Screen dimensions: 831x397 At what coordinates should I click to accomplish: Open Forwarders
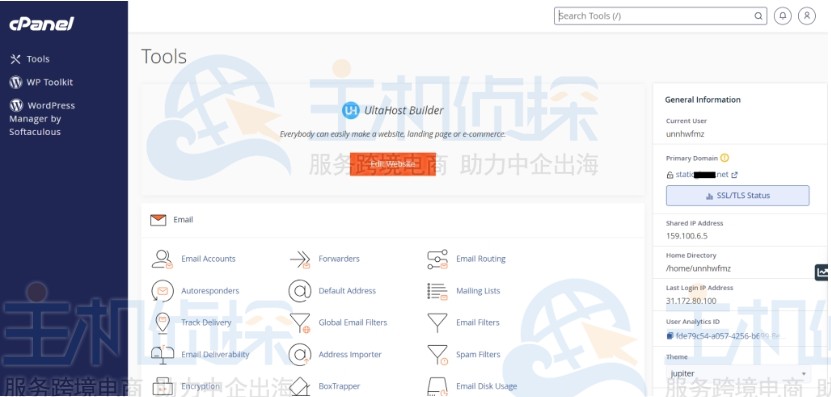point(339,259)
